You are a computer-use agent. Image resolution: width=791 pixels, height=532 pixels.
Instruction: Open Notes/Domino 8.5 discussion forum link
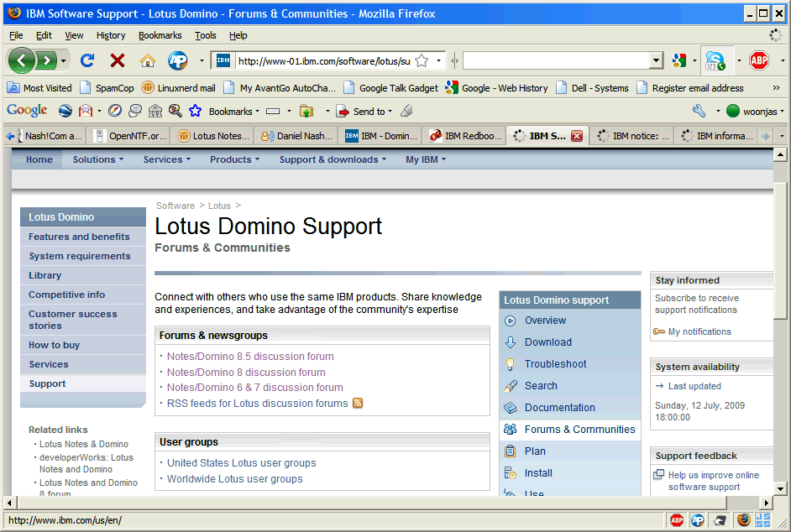pos(250,357)
